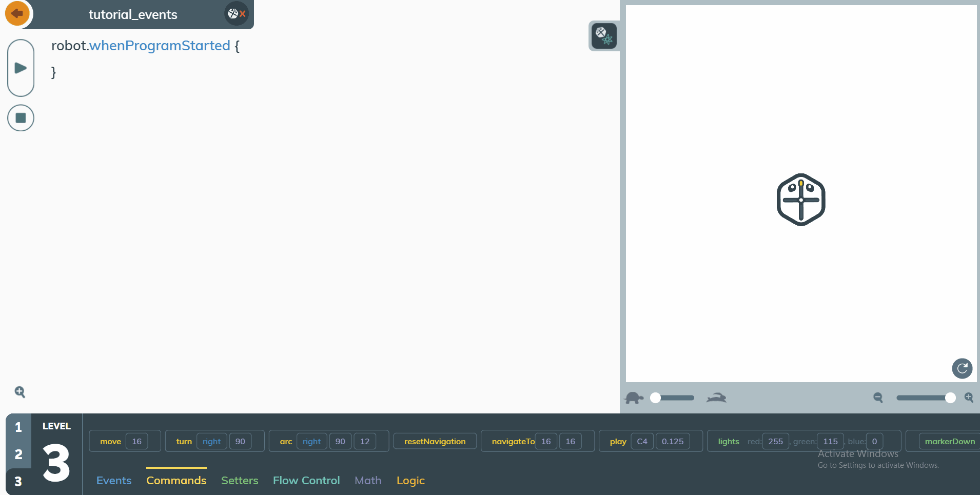Viewport: 980px width, 495px height.
Task: Click the navigateTo first coordinate 16
Action: (546, 442)
